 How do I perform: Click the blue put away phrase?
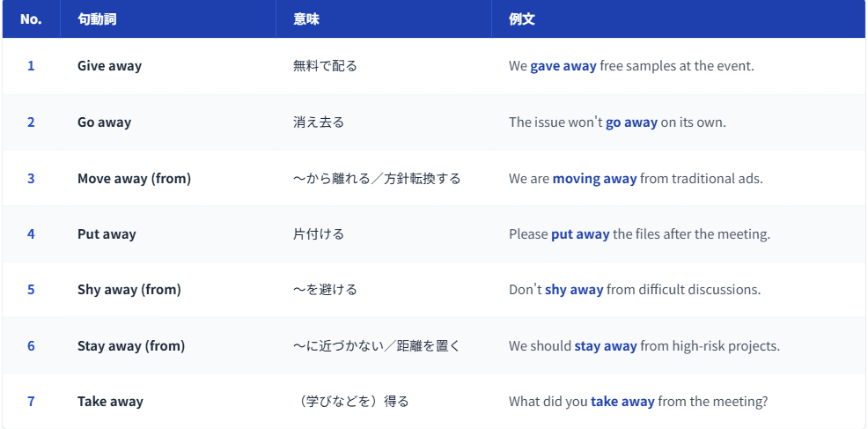coord(580,234)
